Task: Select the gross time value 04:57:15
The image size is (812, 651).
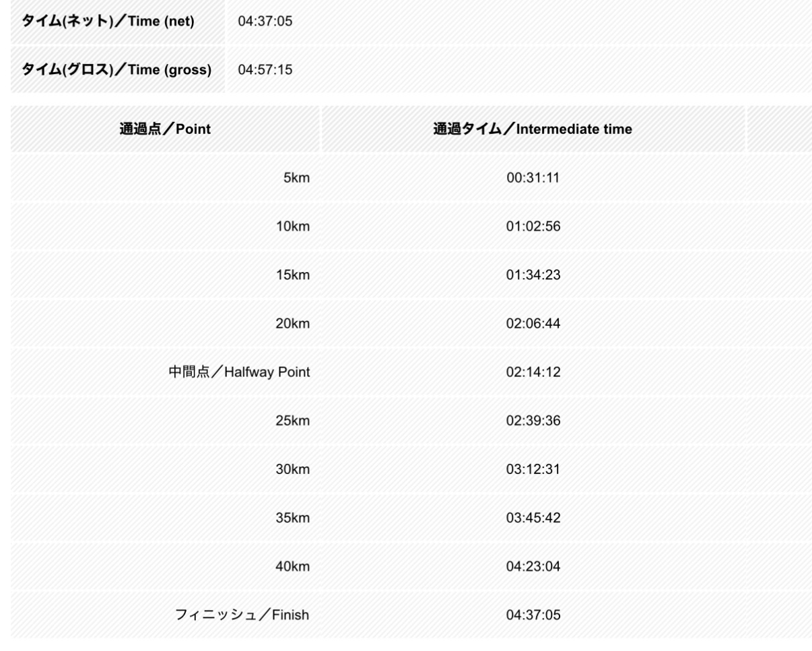Action: click(x=265, y=70)
